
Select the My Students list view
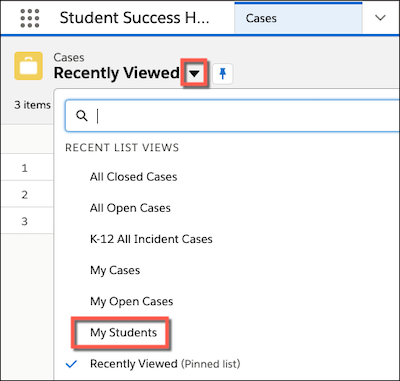(x=123, y=333)
